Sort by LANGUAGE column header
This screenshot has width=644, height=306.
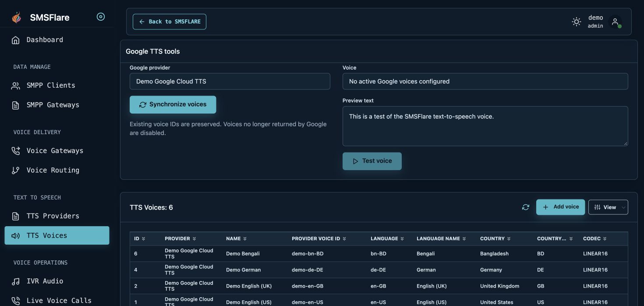point(387,239)
